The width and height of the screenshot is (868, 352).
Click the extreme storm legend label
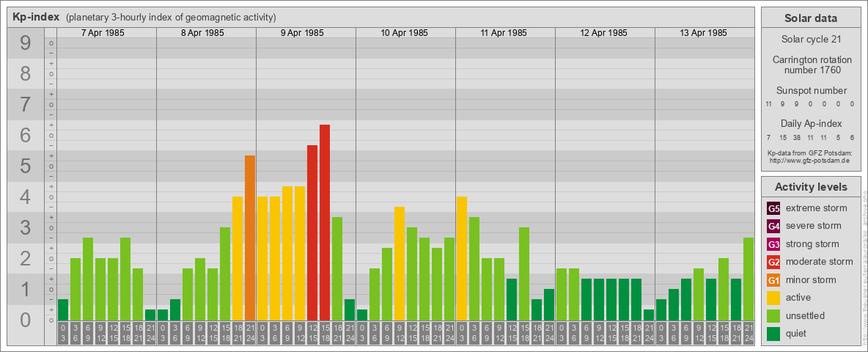tap(817, 208)
